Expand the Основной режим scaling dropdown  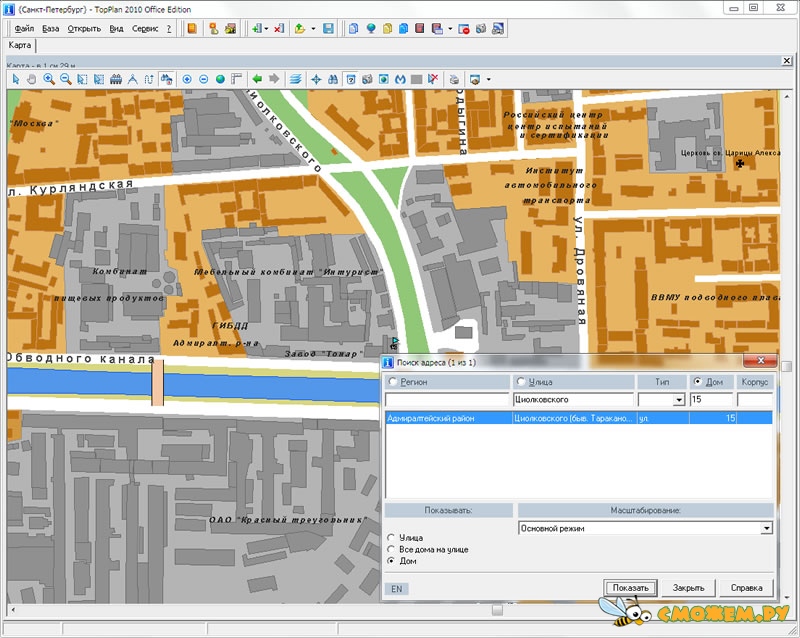coord(766,528)
